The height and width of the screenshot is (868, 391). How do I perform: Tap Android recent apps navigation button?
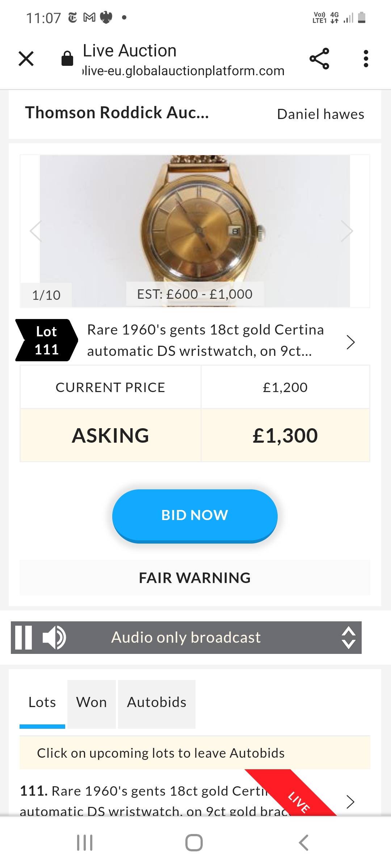coord(85,843)
